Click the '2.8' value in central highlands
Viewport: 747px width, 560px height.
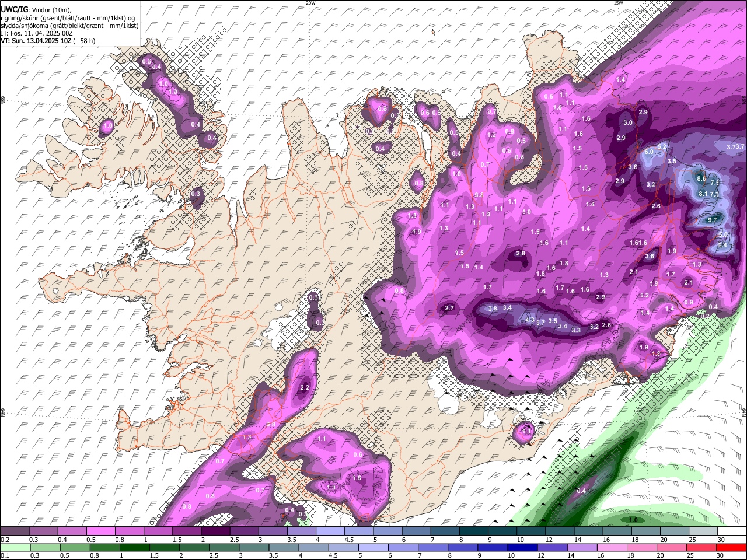click(x=521, y=253)
